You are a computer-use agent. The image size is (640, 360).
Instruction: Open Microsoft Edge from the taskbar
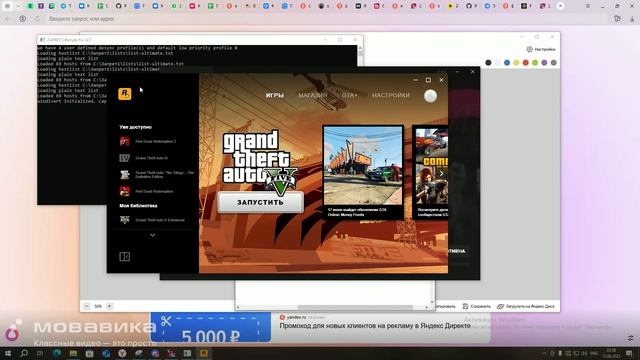57,353
